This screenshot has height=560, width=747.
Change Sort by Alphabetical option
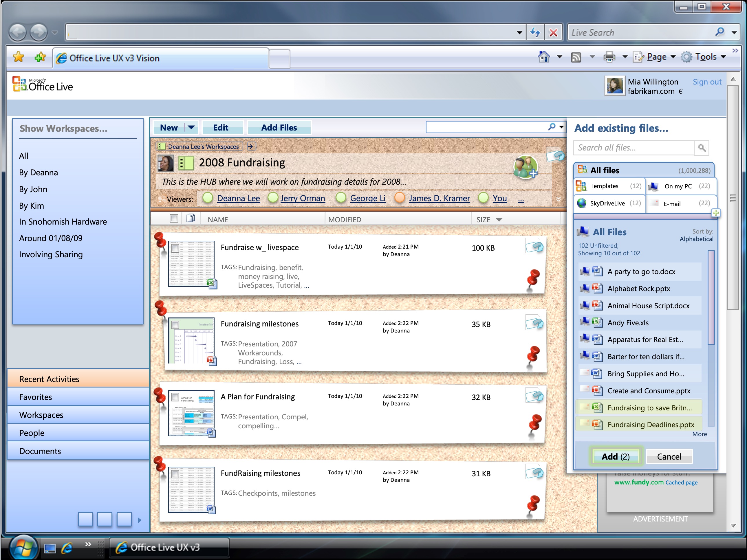tap(696, 239)
